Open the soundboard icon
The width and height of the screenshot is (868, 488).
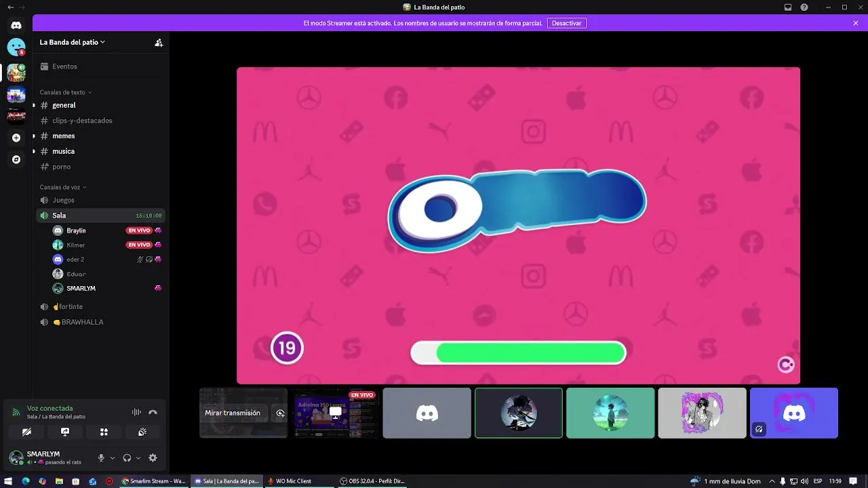click(142, 432)
